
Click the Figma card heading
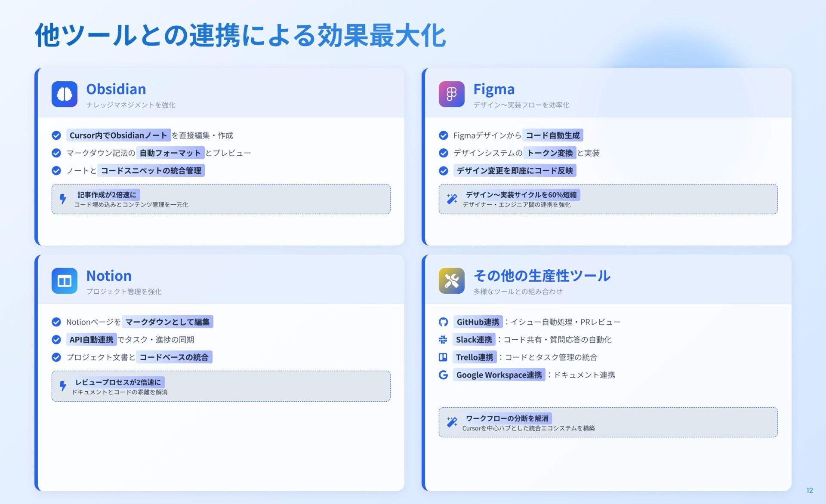(x=494, y=89)
